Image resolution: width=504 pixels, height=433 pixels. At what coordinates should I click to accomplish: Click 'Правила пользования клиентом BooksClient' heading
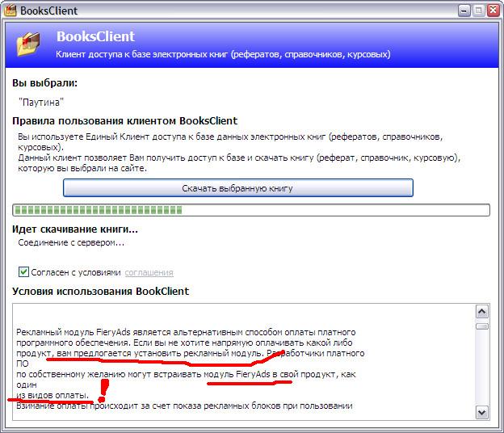pos(124,121)
